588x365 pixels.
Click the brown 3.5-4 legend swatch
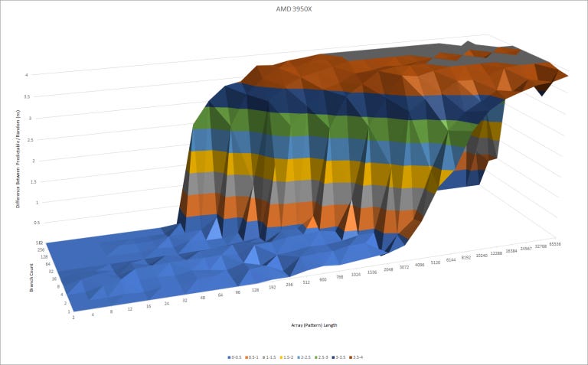351,357
